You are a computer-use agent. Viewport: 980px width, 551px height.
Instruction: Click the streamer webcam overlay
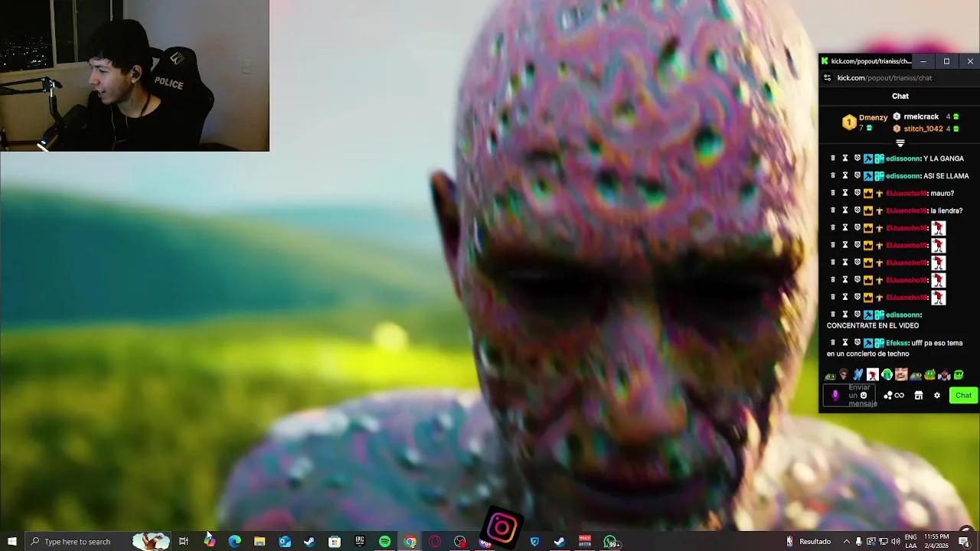coord(135,76)
